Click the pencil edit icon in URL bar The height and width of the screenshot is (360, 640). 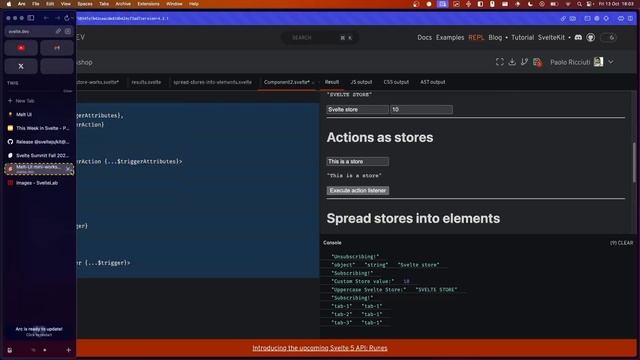click(58, 31)
